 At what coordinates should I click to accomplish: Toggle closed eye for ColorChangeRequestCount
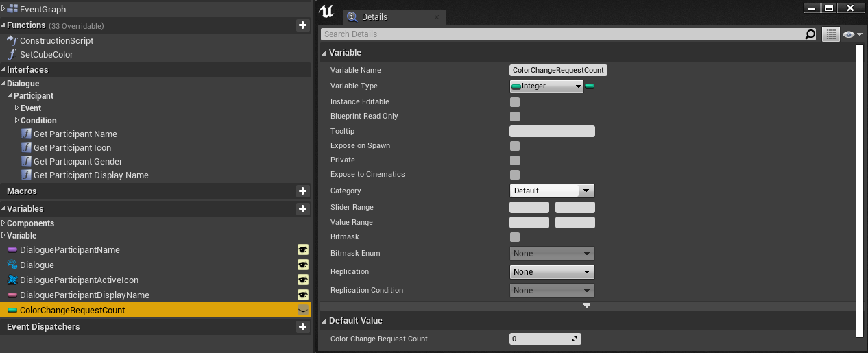tap(302, 310)
